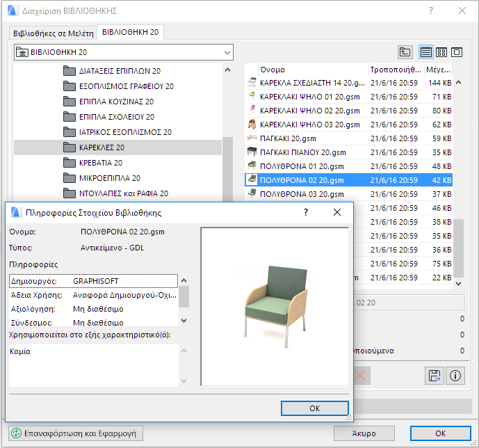Click the information (i) icon button

(x=455, y=376)
